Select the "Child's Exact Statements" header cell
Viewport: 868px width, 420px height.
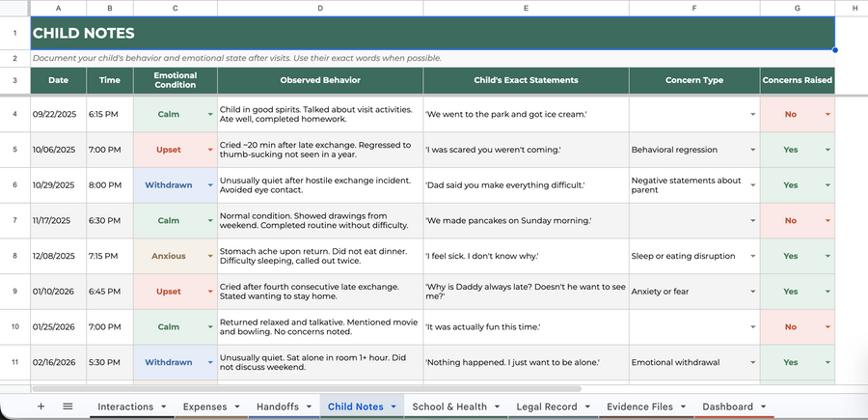coord(526,80)
